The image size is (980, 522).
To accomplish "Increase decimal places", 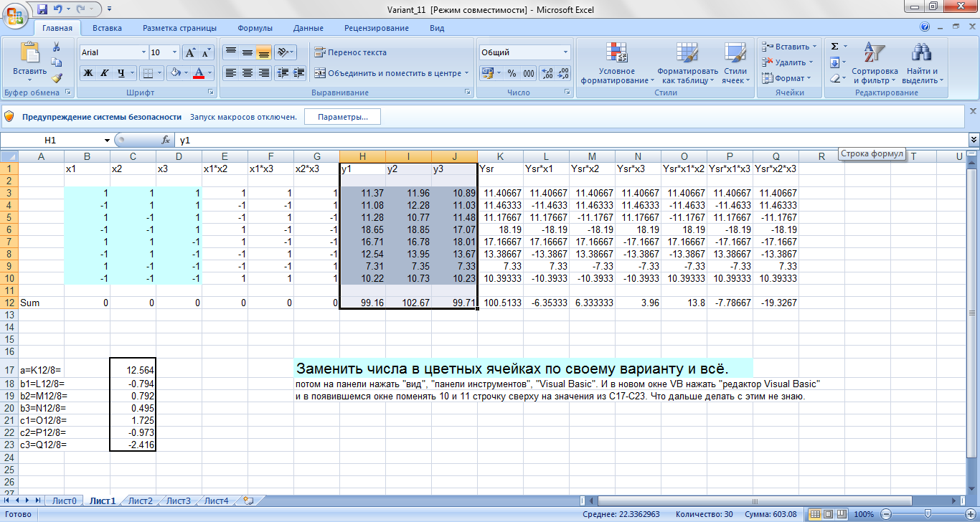I will pos(547,73).
